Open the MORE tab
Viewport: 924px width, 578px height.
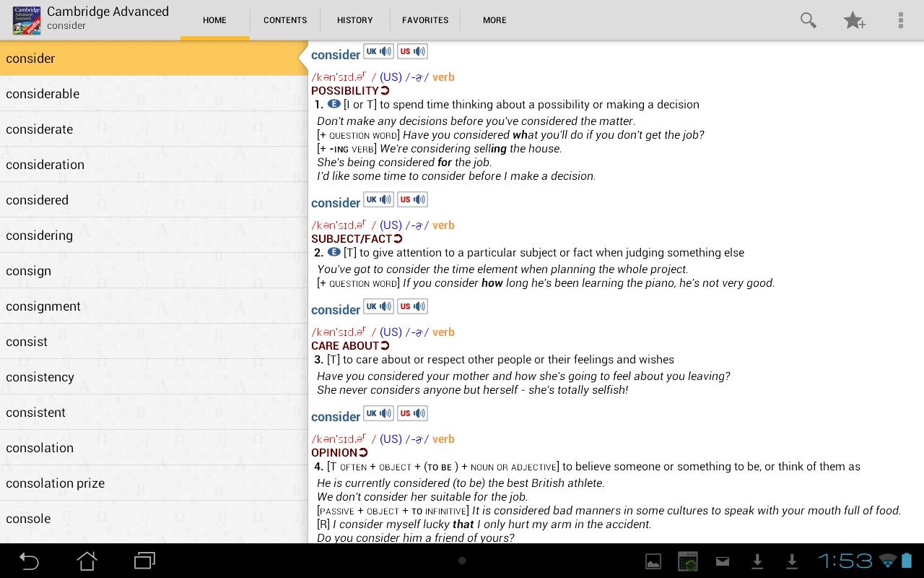[494, 20]
